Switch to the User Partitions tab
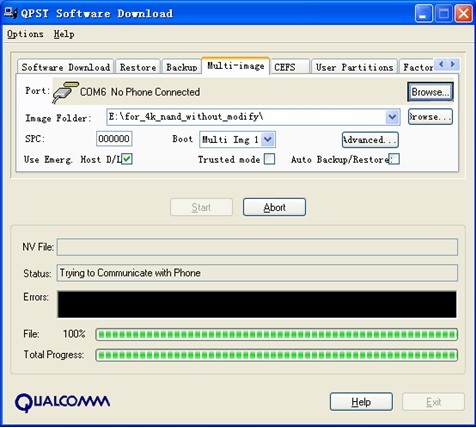 (354, 67)
